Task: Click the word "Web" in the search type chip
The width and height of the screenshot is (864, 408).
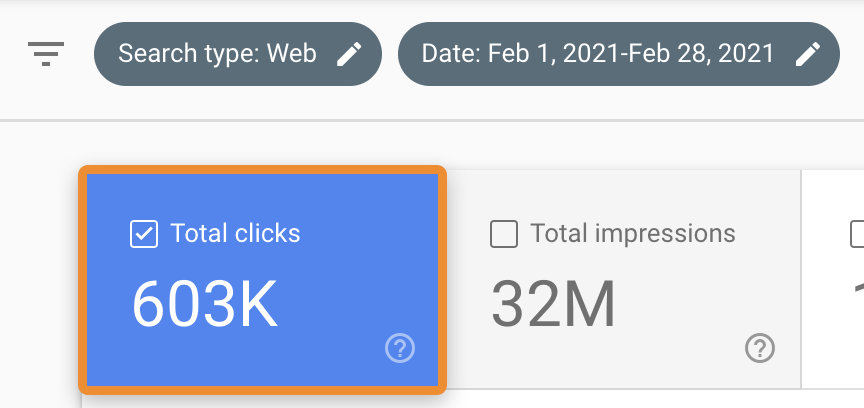Action: (x=292, y=54)
